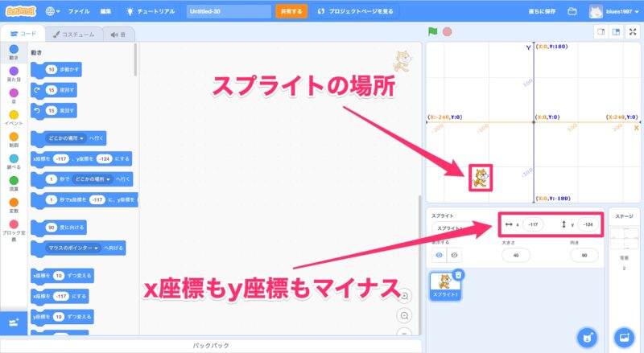Click the green flag to run
The width and height of the screenshot is (644, 353).
(x=432, y=32)
